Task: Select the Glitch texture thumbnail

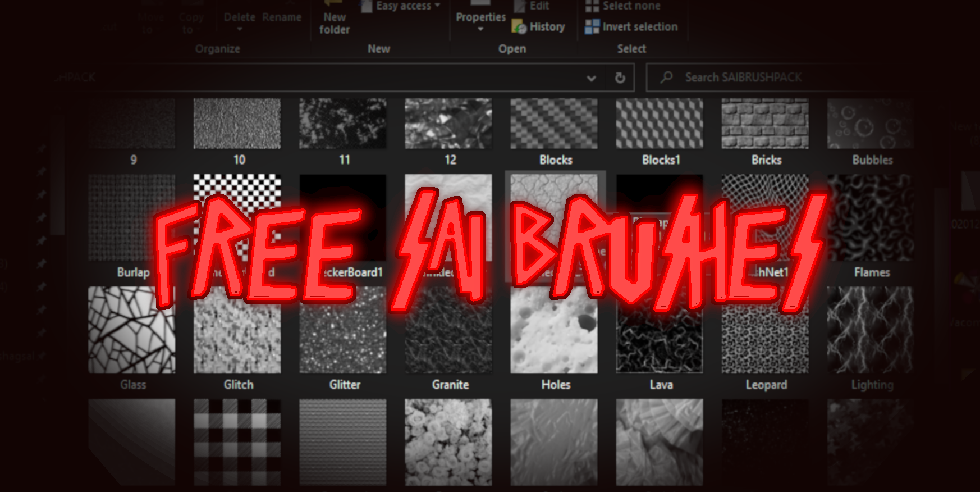Action: [237, 330]
